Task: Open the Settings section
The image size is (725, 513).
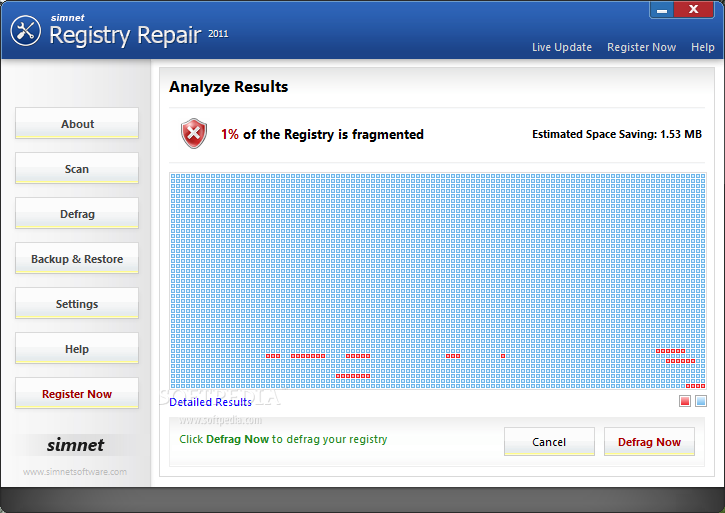Action: [77, 303]
